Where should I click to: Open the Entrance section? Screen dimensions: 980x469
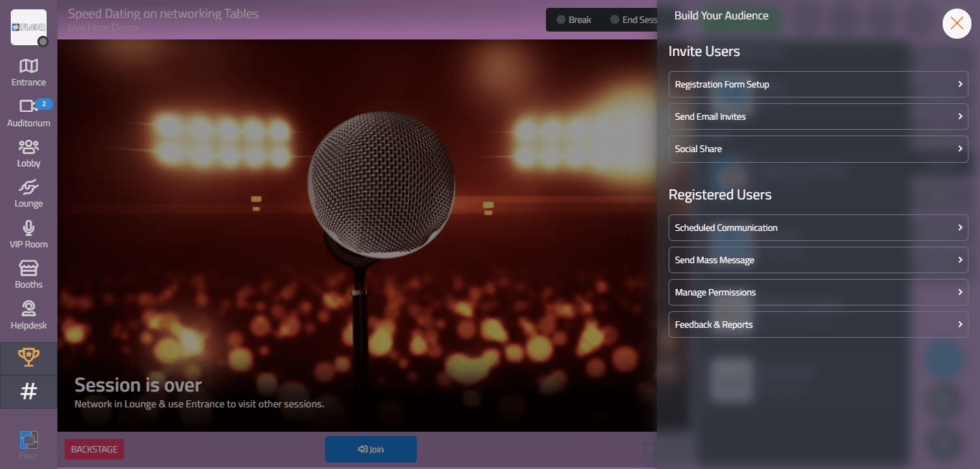pos(29,72)
